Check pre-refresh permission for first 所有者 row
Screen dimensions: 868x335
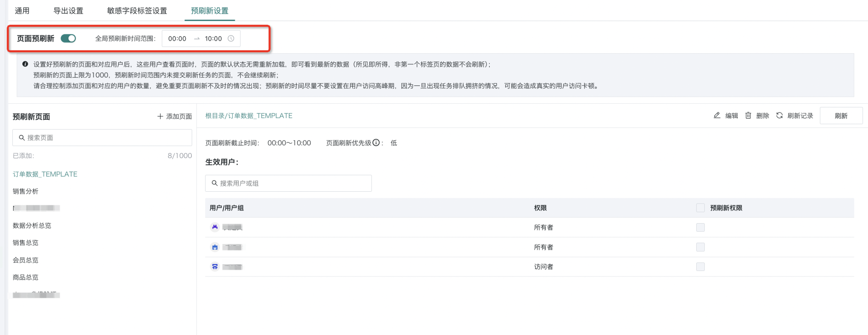pyautogui.click(x=700, y=227)
